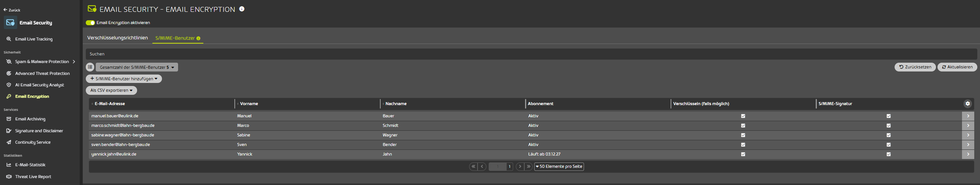
Task: Open the 50 Elemente pro Seite selector
Action: [x=559, y=167]
